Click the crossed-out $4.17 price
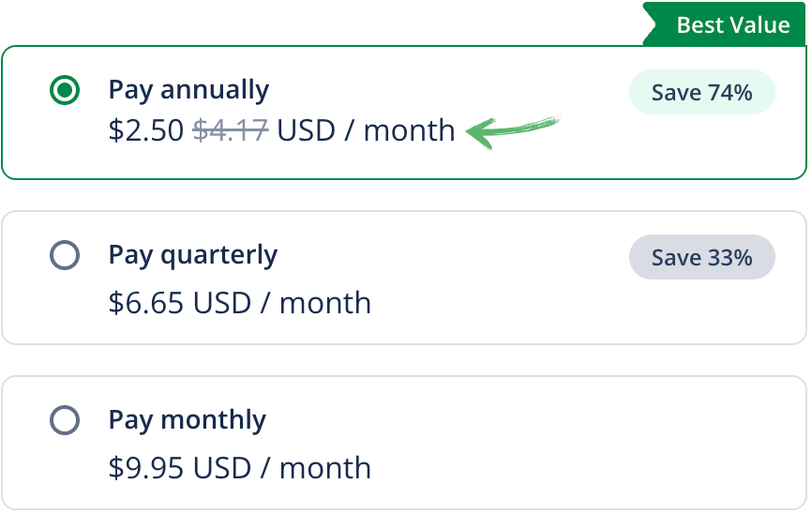The height and width of the screenshot is (514, 812). coord(231,130)
